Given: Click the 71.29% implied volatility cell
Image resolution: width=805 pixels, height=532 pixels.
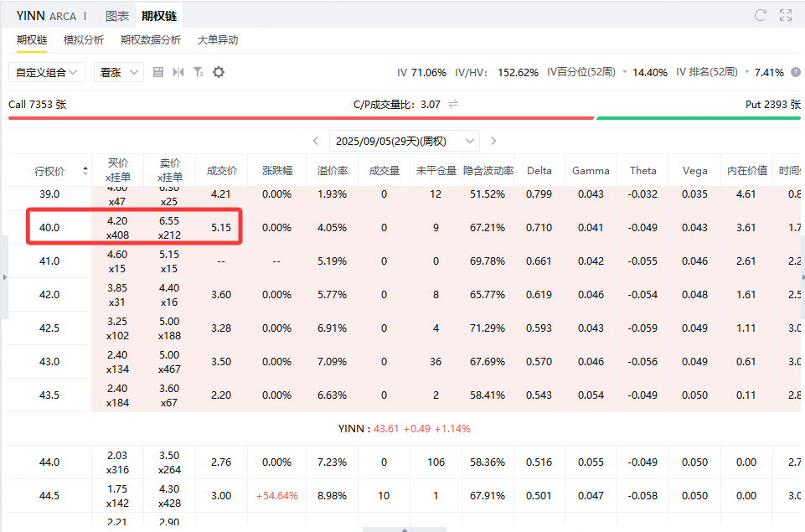Looking at the screenshot, I should [488, 328].
